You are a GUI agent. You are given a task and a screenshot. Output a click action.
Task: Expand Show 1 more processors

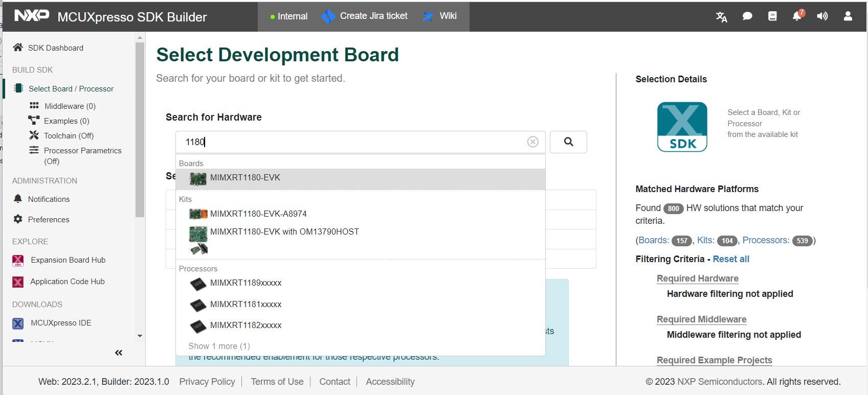(x=219, y=346)
